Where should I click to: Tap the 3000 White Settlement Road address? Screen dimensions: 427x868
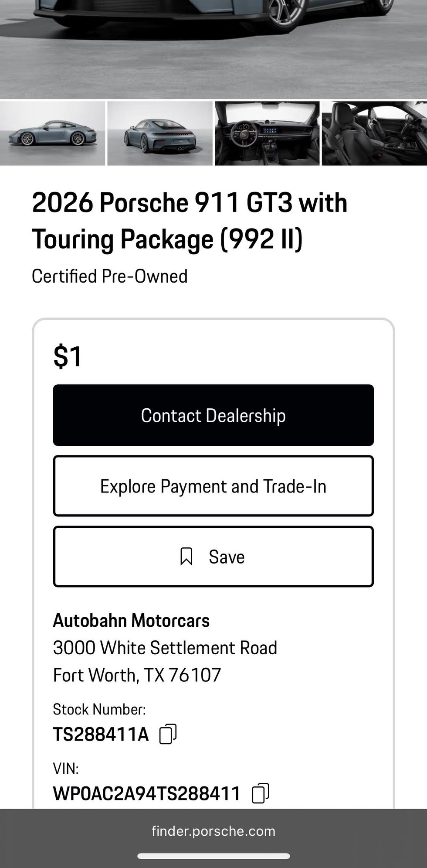[165, 648]
